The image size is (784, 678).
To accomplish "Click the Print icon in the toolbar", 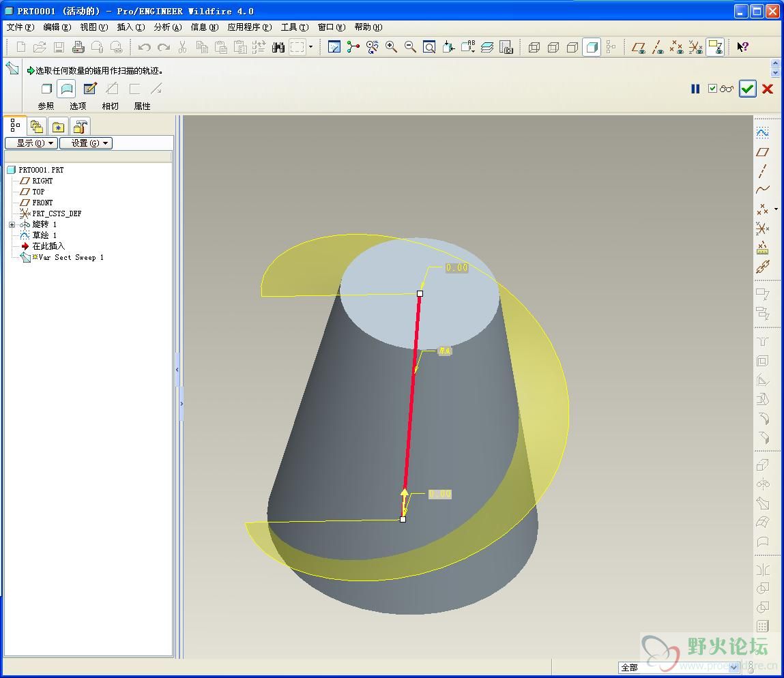I will tap(78, 48).
